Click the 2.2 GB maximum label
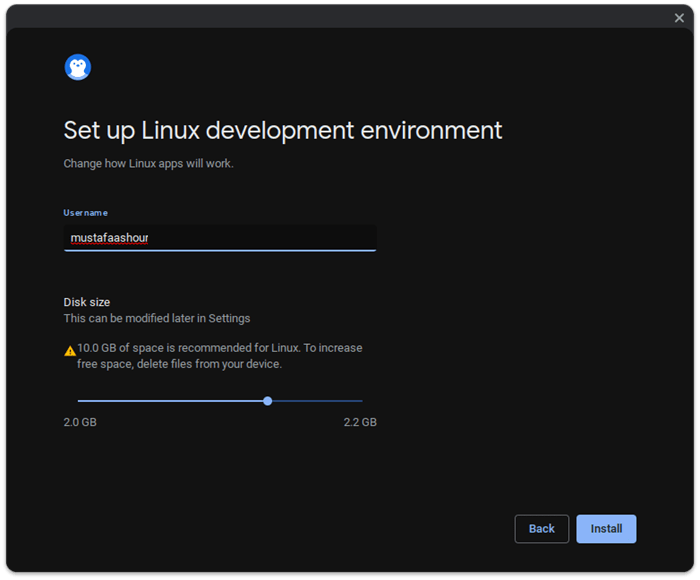Viewport: 700px width, 580px height. pos(360,422)
